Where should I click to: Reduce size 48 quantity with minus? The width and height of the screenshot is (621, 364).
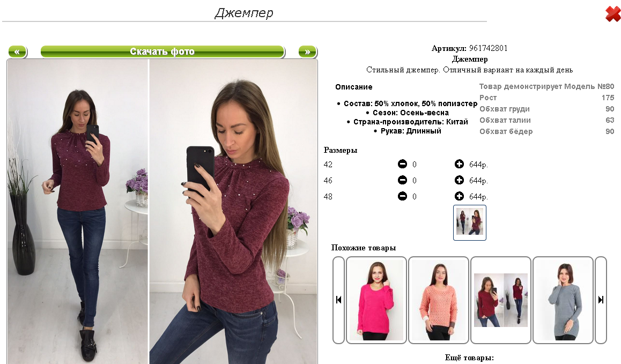click(402, 196)
